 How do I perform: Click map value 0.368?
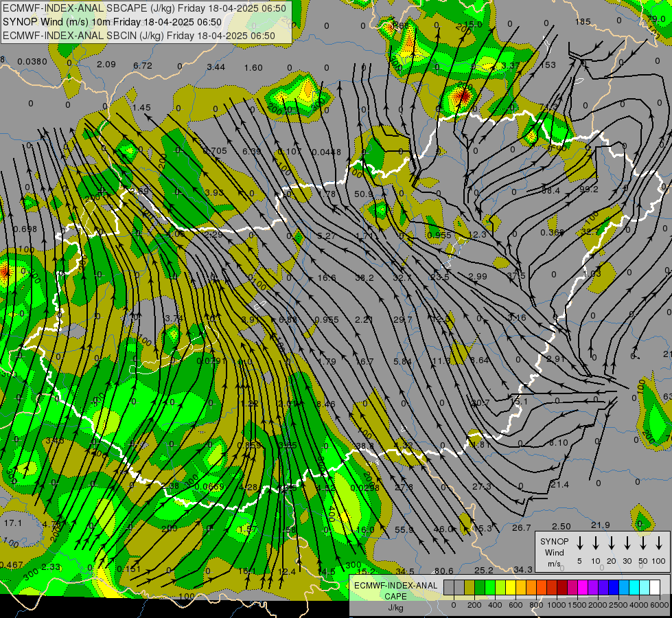pyautogui.click(x=552, y=233)
